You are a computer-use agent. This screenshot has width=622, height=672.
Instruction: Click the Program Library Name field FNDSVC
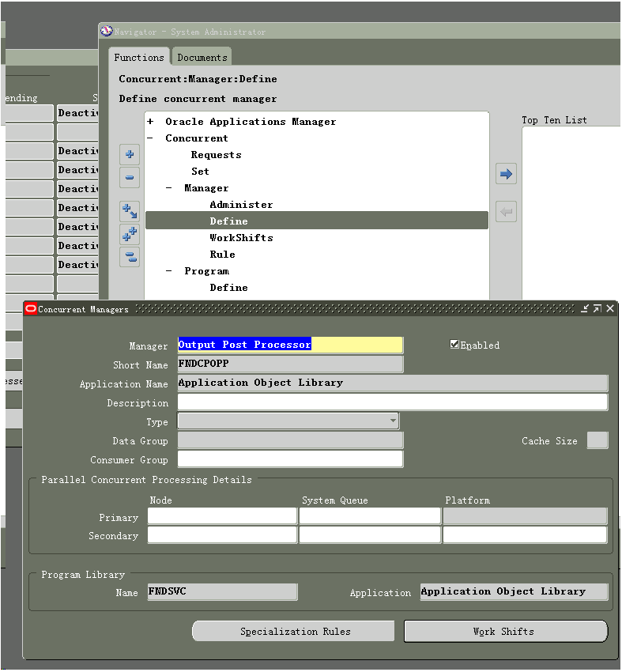222,592
